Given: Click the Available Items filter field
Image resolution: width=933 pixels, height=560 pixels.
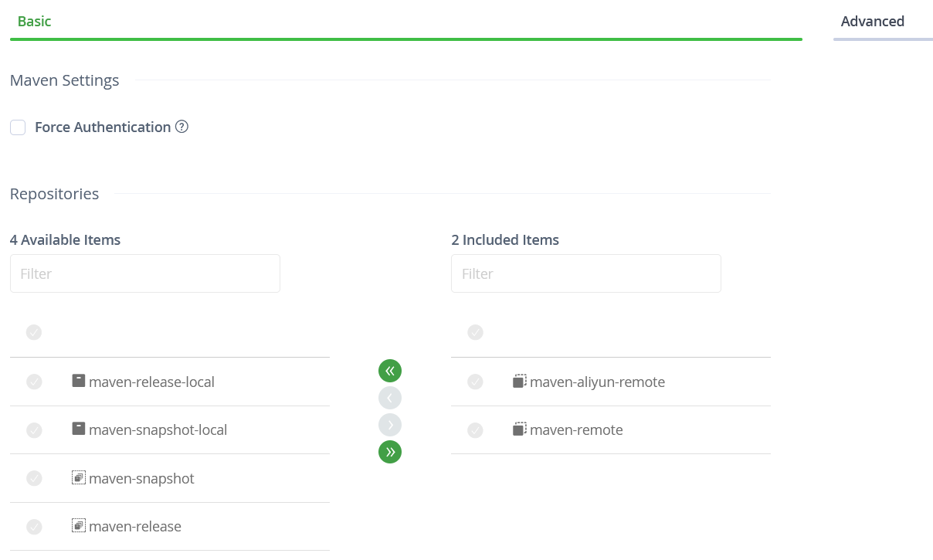Looking at the screenshot, I should pyautogui.click(x=145, y=273).
